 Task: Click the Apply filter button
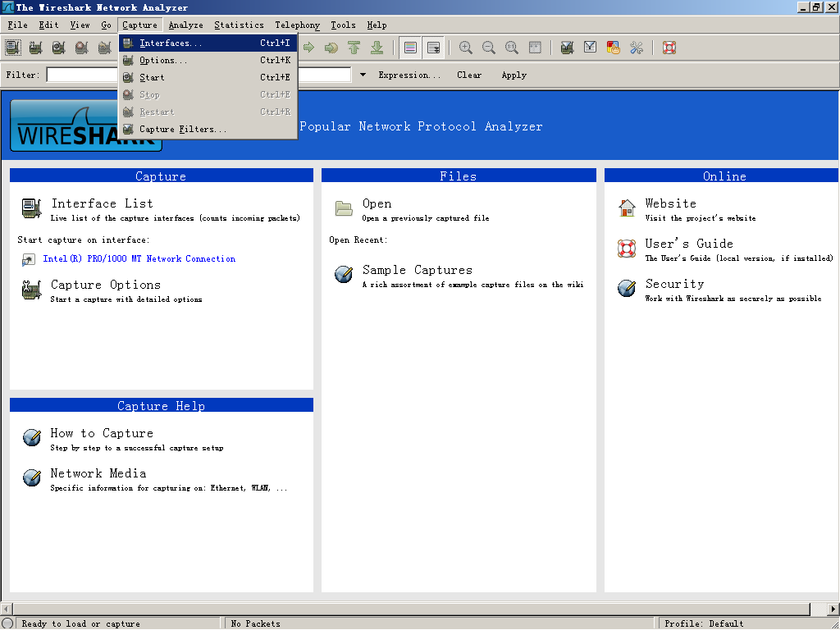tap(514, 75)
